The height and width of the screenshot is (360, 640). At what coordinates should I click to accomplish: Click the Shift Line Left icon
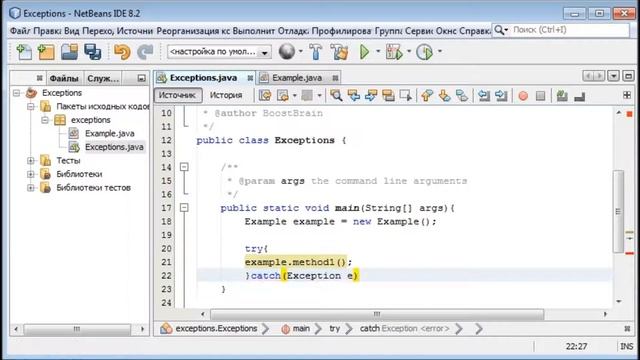[x=484, y=96]
